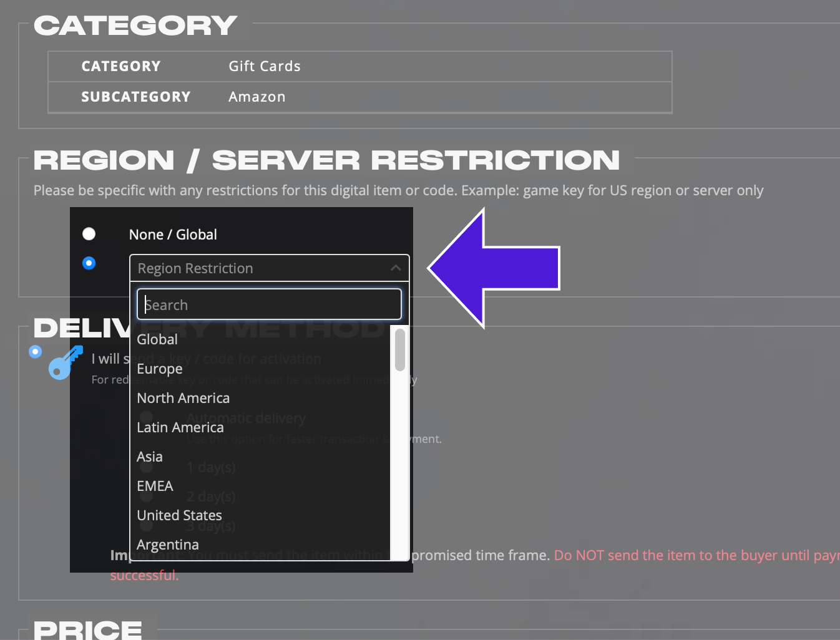Viewport: 840px width, 640px height.
Task: Click the Amazon subcategory value
Action: point(257,97)
